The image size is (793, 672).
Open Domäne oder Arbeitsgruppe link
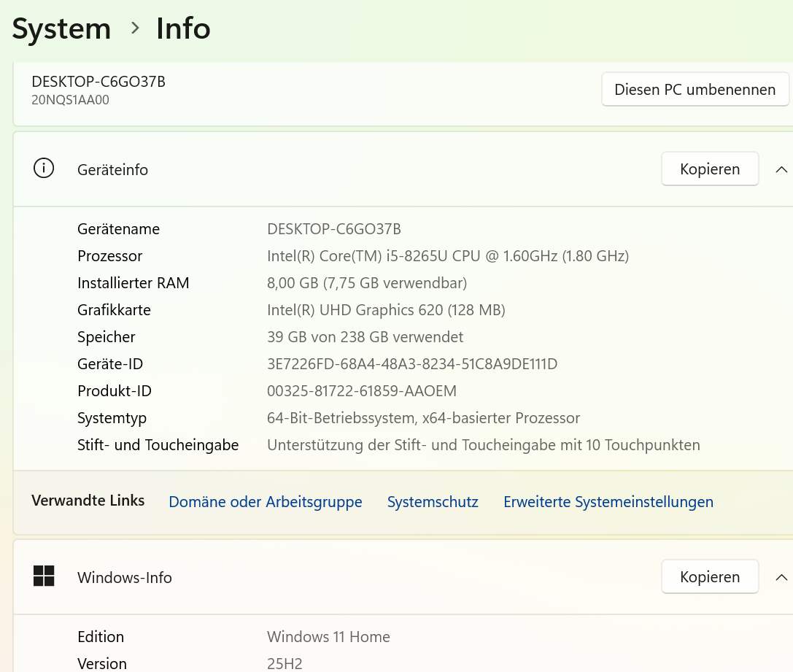point(266,501)
